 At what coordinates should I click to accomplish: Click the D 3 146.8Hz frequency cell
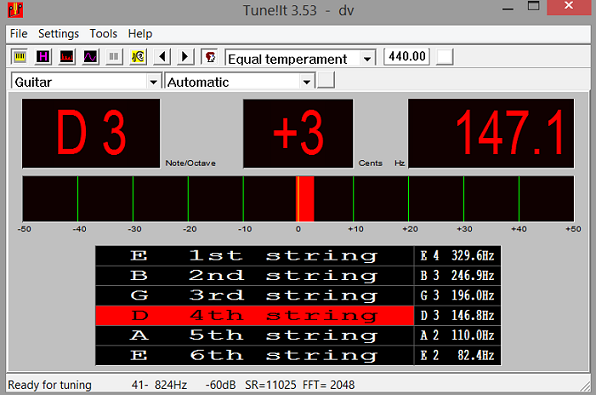tap(458, 315)
